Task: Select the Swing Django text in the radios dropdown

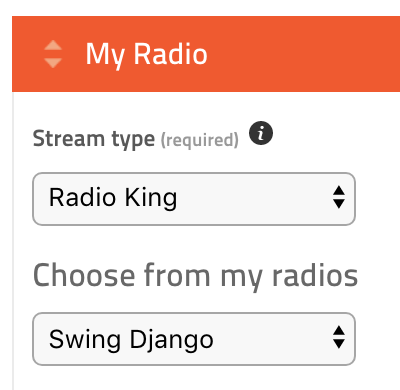Action: pos(131,339)
